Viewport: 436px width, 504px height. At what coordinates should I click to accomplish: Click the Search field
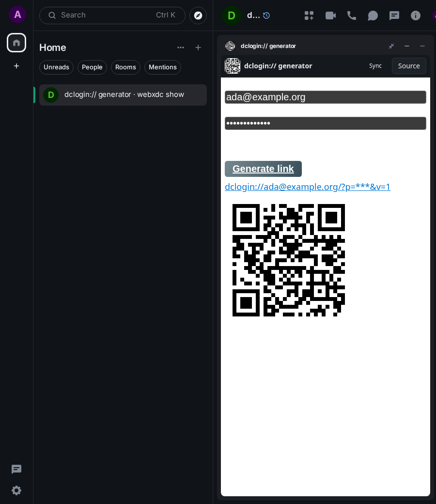[x=112, y=16]
